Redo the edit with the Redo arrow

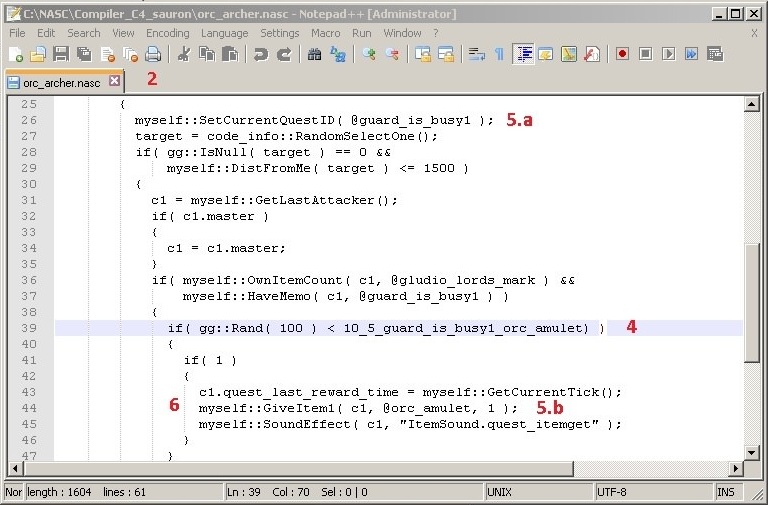(x=284, y=54)
